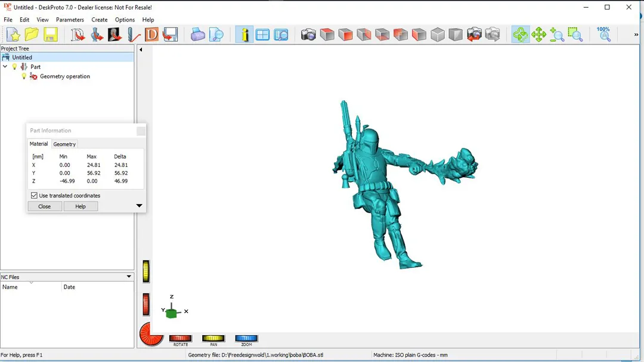Click the Help button in Part Information
The width and height of the screenshot is (644, 362).
(80, 206)
